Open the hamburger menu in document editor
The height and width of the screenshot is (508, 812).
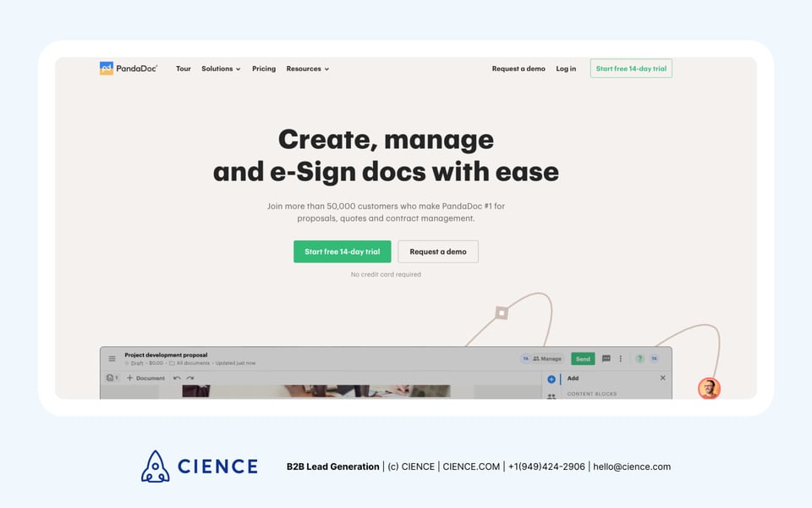coord(112,359)
